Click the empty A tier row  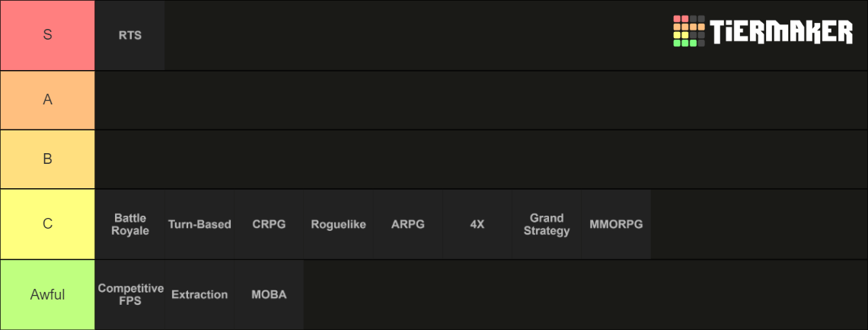click(x=480, y=100)
